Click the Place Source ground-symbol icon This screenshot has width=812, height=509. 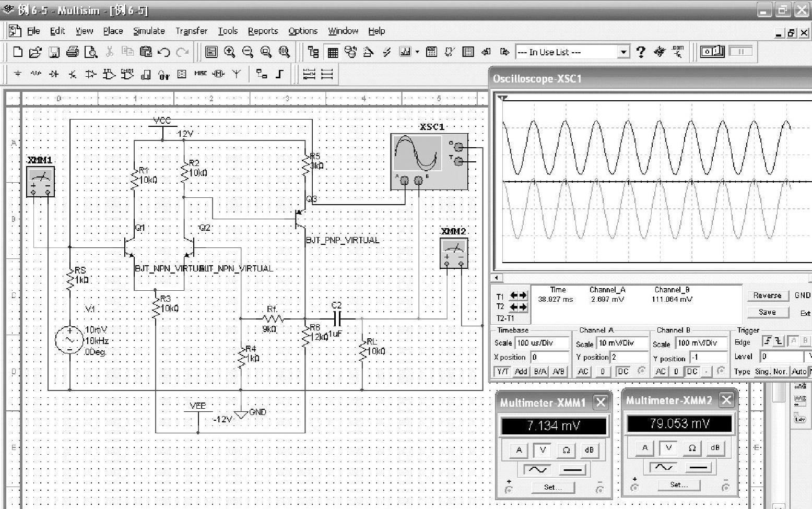[x=18, y=74]
